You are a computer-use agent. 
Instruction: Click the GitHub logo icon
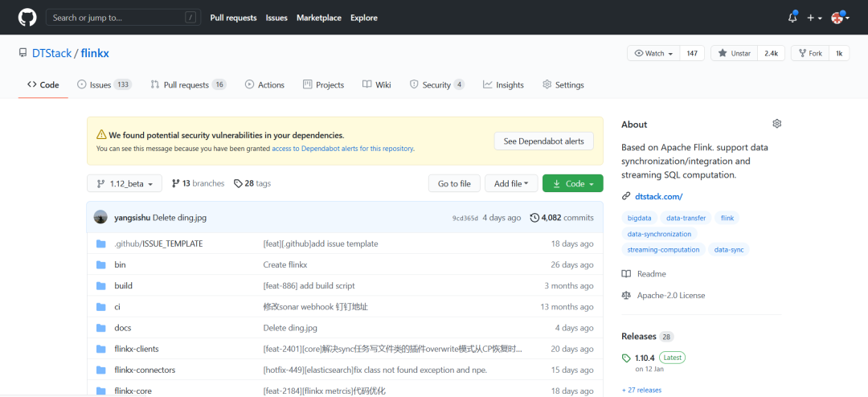[27, 17]
